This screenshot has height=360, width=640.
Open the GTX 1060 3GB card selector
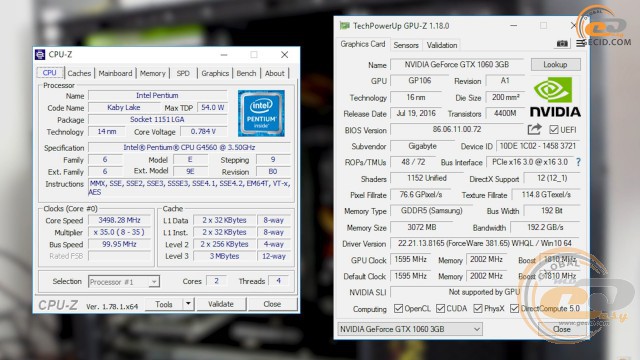pyautogui.click(x=410, y=329)
